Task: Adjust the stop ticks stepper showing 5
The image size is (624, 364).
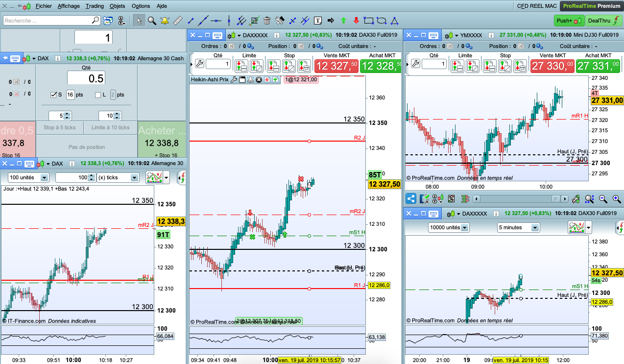Action: point(68,116)
